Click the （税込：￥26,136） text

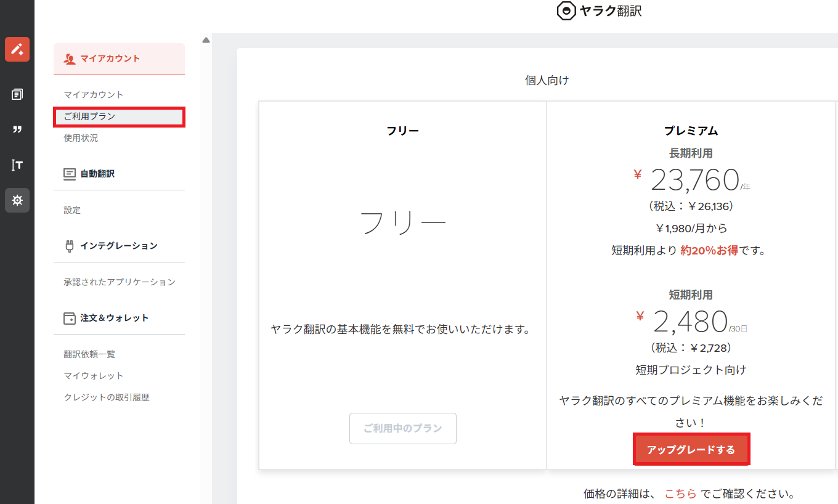click(691, 206)
